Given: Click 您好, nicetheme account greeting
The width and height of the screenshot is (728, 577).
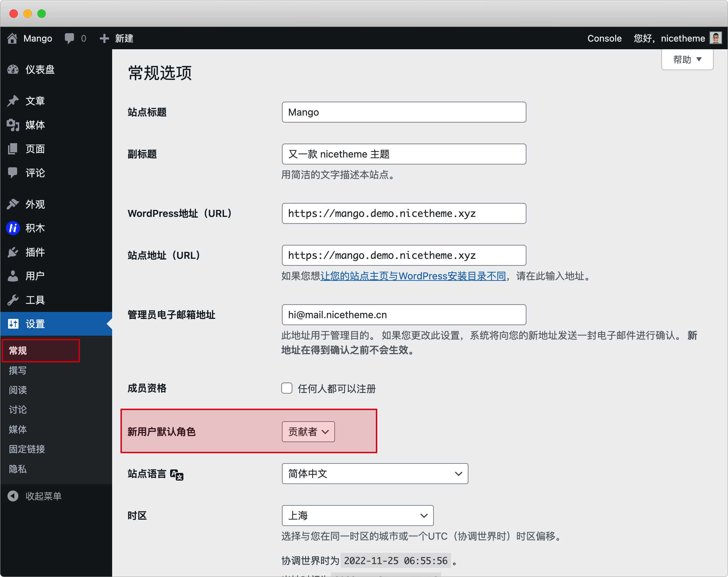Looking at the screenshot, I should (669, 38).
